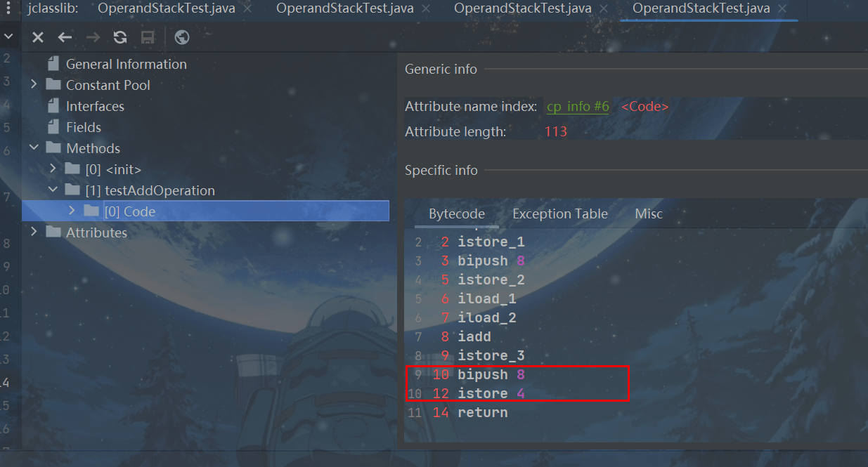Screen dimensions: 868x467
Task: Open the Misc tab
Action: point(648,214)
